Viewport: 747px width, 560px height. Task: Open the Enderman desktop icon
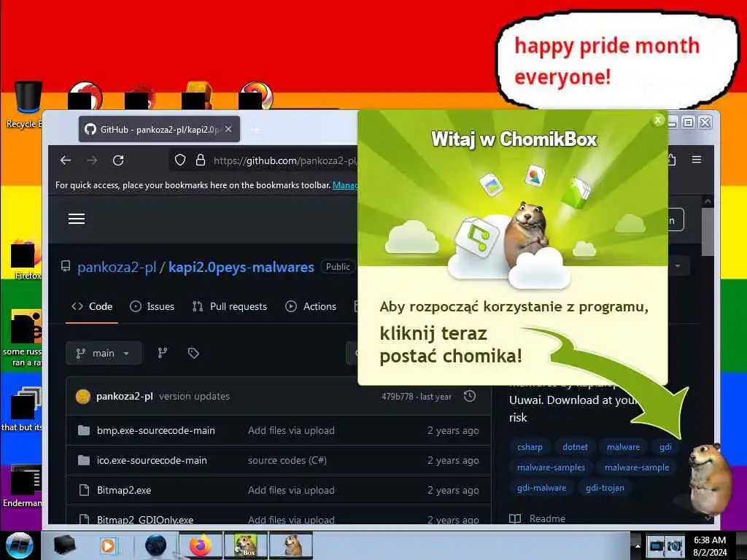pyautogui.click(x=23, y=486)
